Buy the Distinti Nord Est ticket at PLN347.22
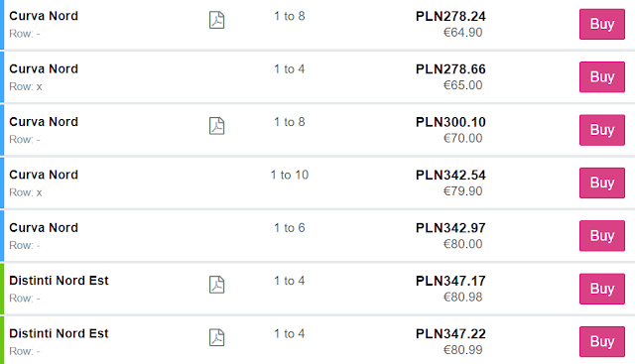 tap(602, 341)
